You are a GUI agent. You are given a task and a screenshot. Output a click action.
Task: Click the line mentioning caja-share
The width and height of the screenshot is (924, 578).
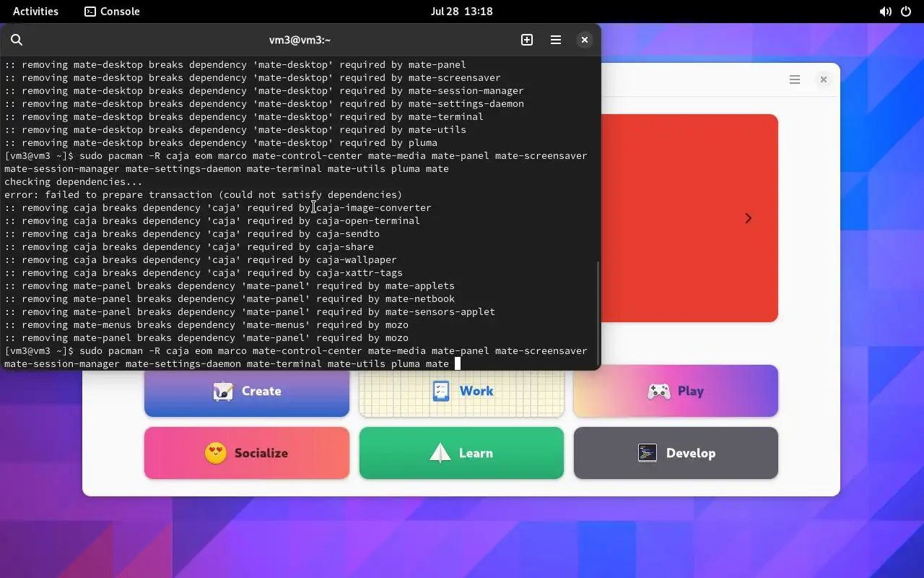(x=189, y=246)
